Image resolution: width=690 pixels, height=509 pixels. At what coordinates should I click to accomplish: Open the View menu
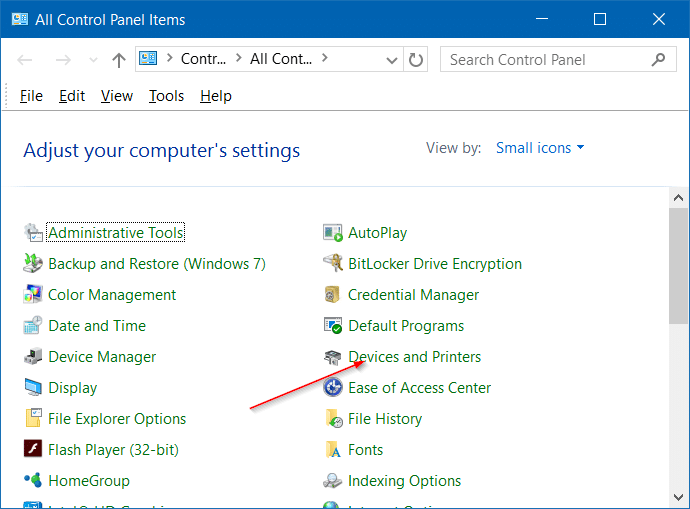tap(117, 96)
